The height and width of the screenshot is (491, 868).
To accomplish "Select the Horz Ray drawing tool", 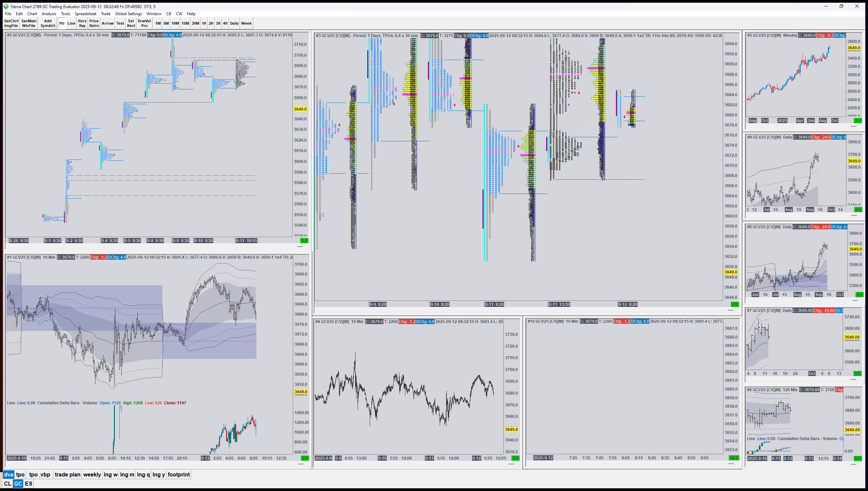I will point(82,23).
